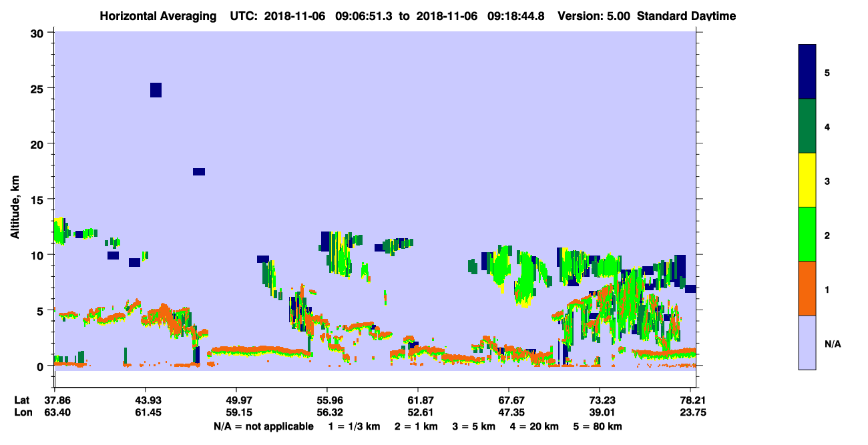Viewport: 868px width, 445px height.
Task: Click the '3 = 5 km' legend text
Action: click(x=474, y=426)
